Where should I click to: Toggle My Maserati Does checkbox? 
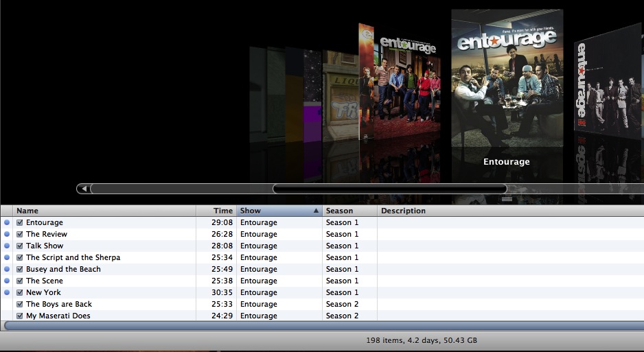pos(19,316)
